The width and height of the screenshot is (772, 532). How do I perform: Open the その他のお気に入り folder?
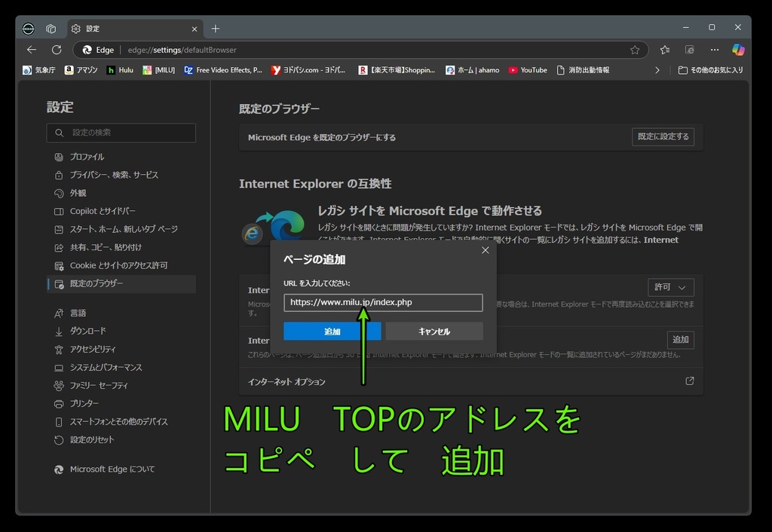pyautogui.click(x=710, y=70)
